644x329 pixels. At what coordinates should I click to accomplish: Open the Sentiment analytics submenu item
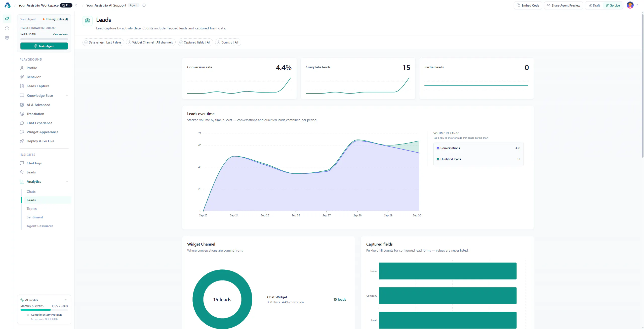coord(35,217)
